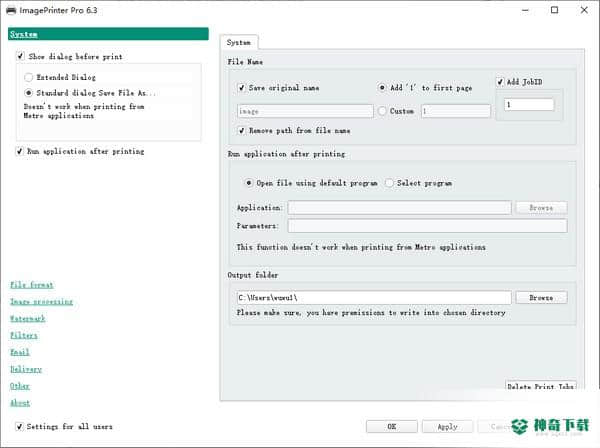Maximize the ImagePrinter Pro window
600x448 pixels.
pos(554,10)
